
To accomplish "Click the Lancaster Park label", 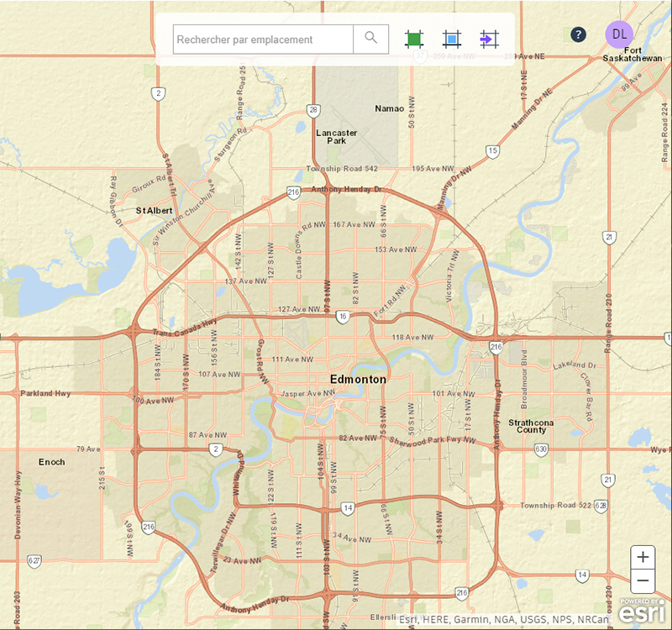I will [337, 137].
